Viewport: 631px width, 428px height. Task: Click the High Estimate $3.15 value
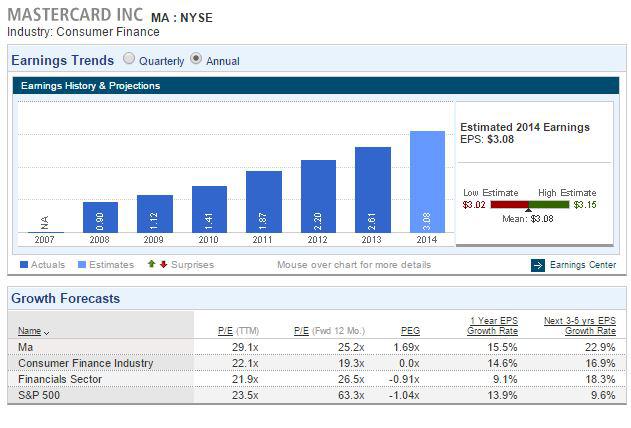pos(585,205)
